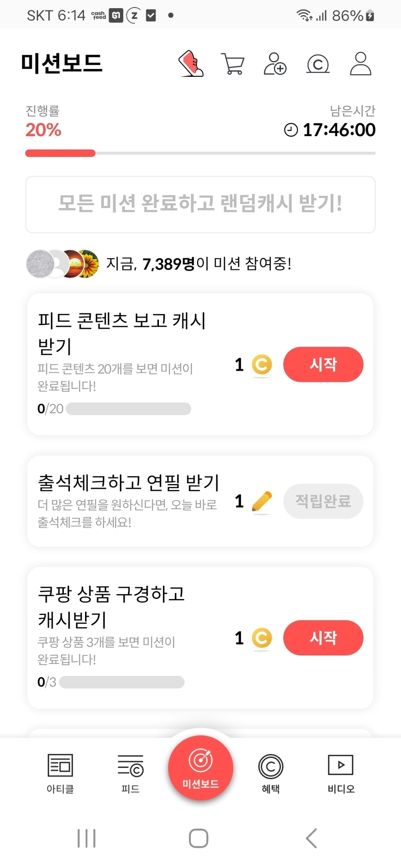Tap the gold coin beside Coupang mission

click(262, 638)
